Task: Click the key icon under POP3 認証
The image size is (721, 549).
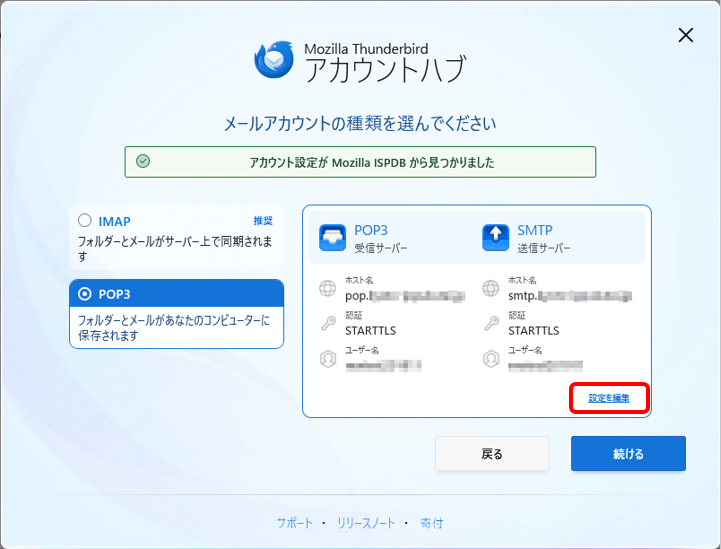Action: tap(328, 323)
